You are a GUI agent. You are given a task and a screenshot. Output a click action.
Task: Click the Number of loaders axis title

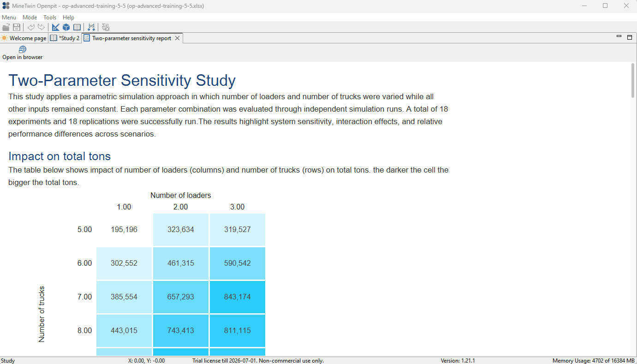[181, 195]
